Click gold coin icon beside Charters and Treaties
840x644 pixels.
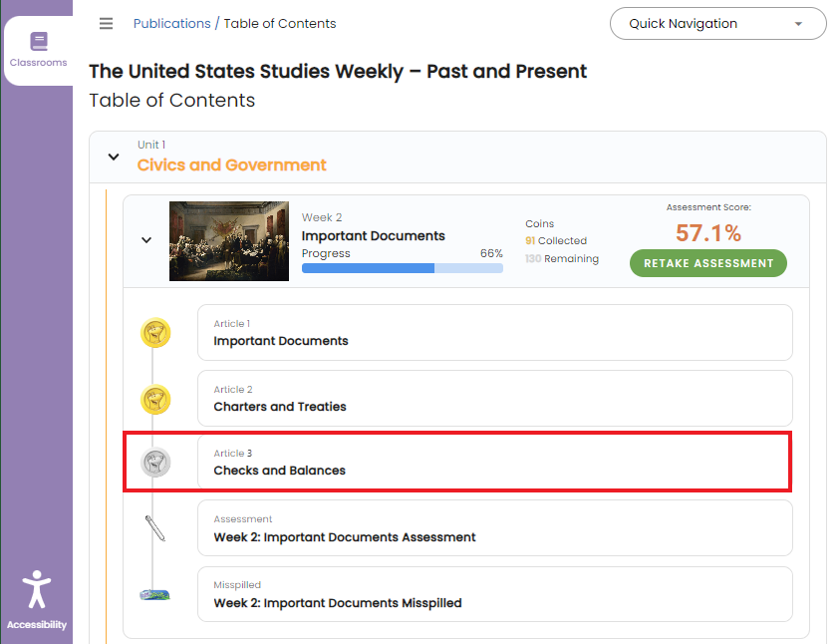(x=155, y=400)
